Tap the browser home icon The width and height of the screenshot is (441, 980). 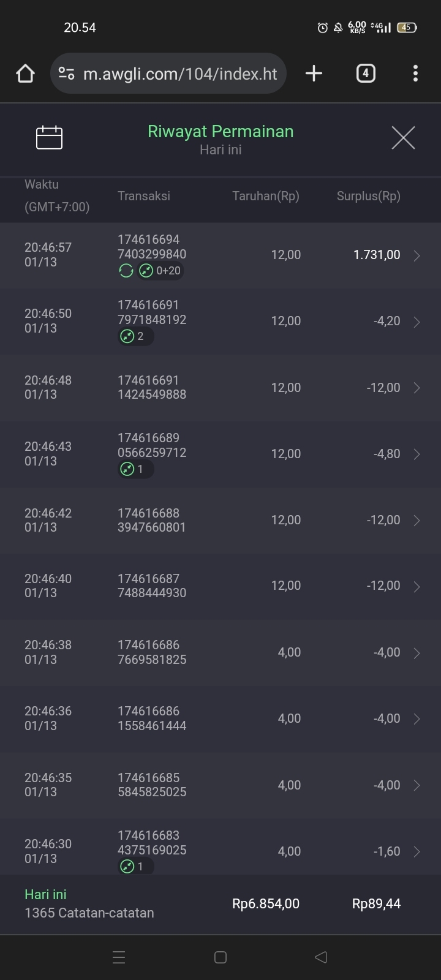[25, 73]
